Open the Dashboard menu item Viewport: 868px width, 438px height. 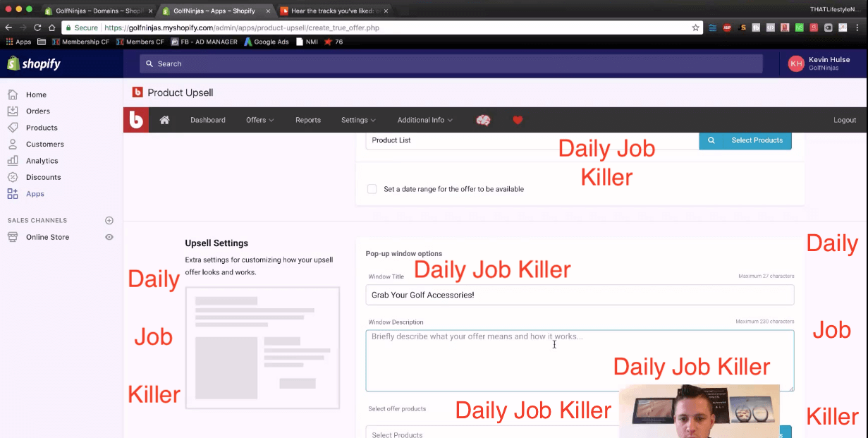tap(208, 120)
